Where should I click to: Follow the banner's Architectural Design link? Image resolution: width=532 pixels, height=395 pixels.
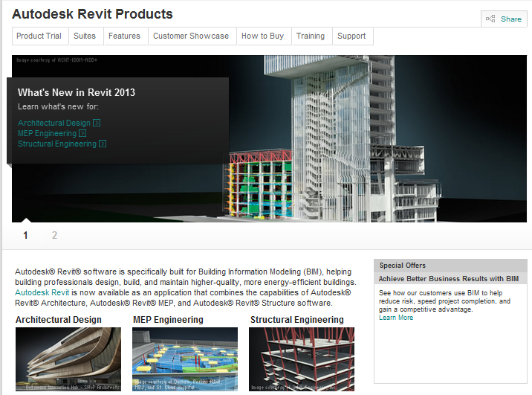tap(54, 123)
